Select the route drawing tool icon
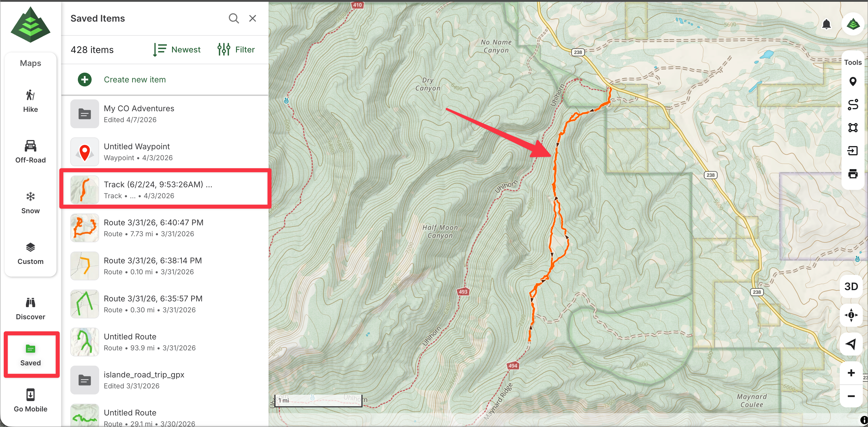This screenshot has height=427, width=868. point(852,105)
